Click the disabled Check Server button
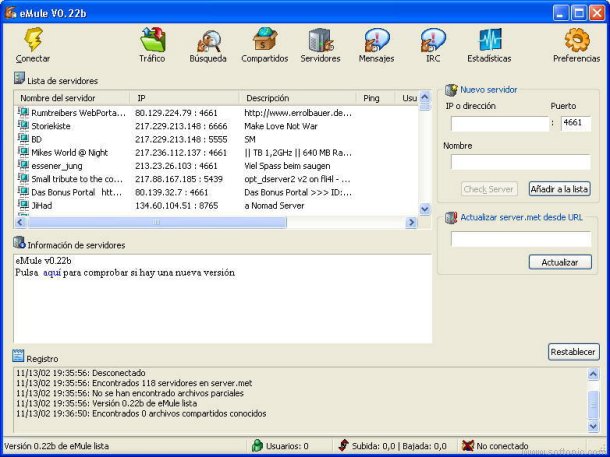 coord(489,189)
